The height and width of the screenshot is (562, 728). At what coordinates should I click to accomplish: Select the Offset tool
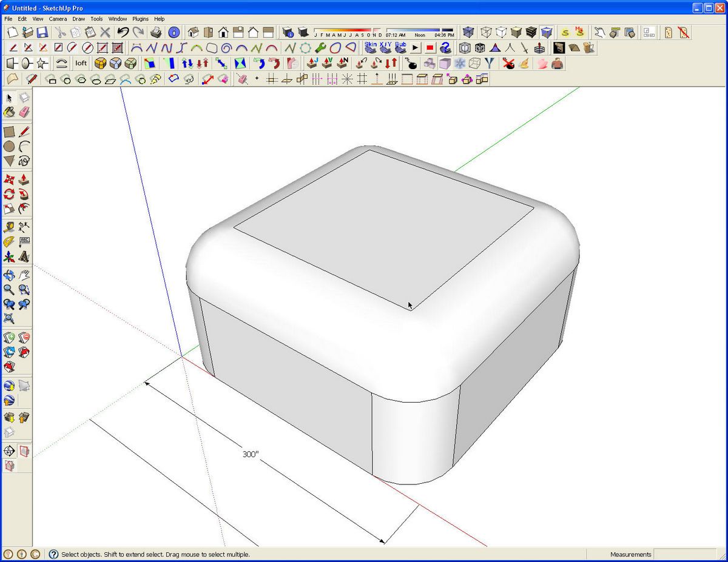[x=24, y=209]
